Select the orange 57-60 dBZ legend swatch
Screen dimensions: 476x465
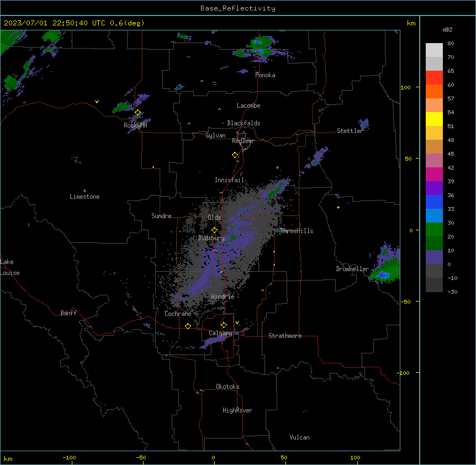coord(434,91)
